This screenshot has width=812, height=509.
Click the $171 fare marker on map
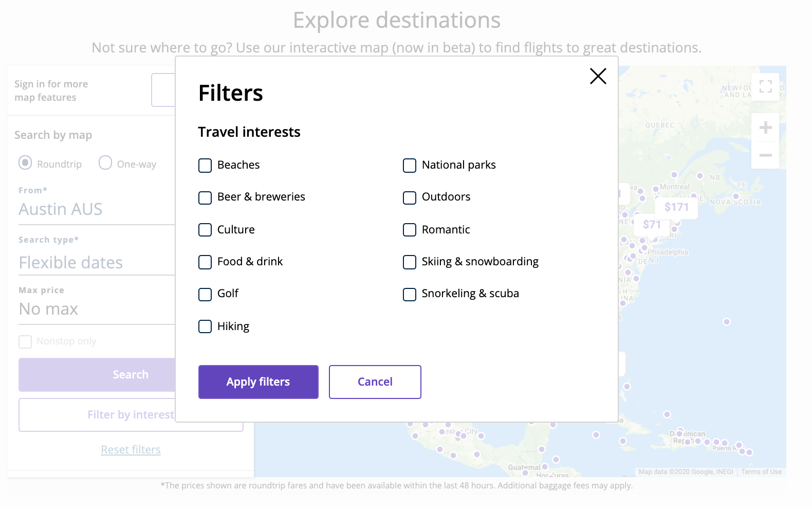tap(676, 207)
